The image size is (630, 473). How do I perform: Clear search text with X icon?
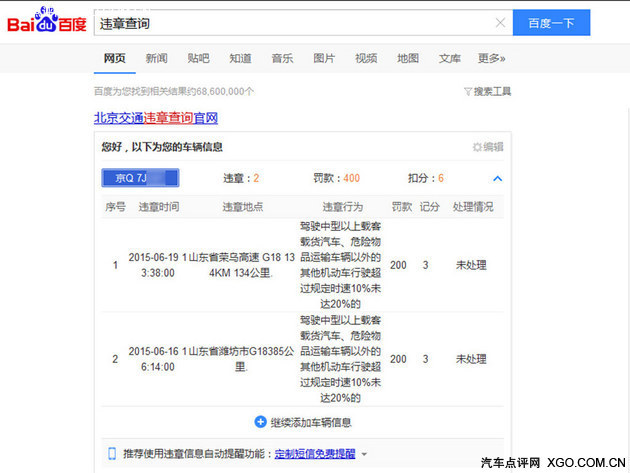[500, 23]
